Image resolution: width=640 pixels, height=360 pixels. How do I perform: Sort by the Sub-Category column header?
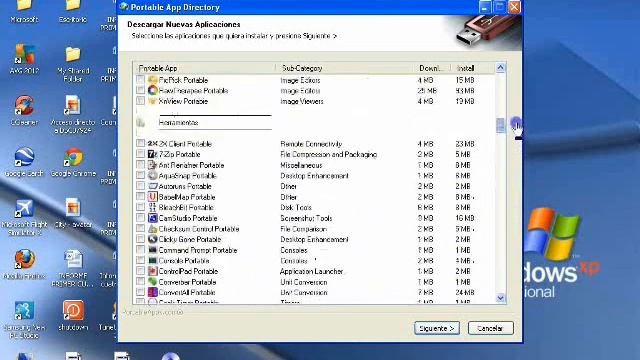click(345, 68)
